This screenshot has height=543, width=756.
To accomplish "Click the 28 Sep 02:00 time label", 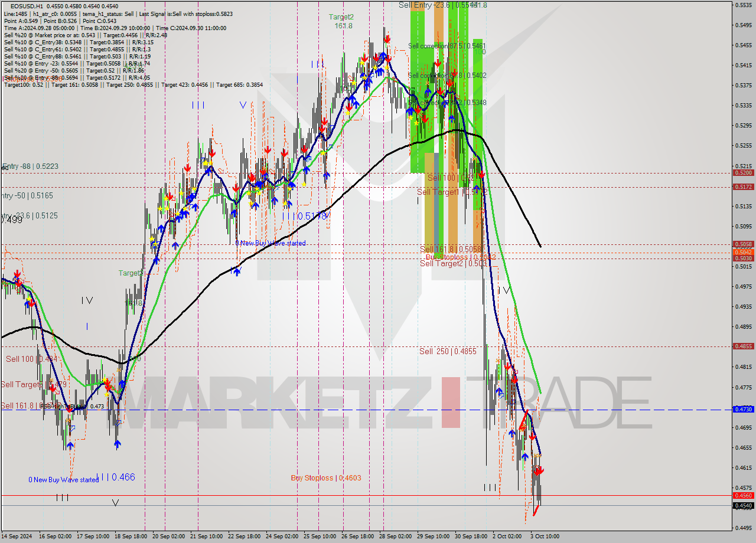I will pos(396,537).
